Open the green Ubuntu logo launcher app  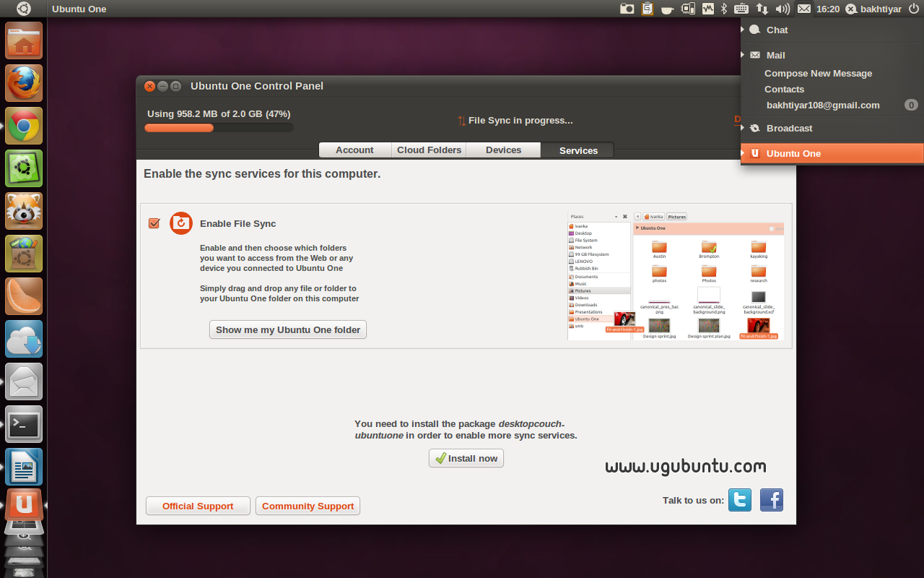tap(24, 168)
